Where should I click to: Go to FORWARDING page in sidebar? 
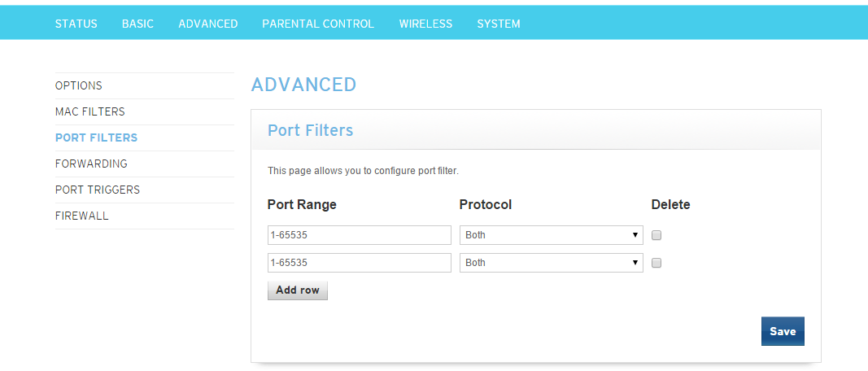(91, 164)
